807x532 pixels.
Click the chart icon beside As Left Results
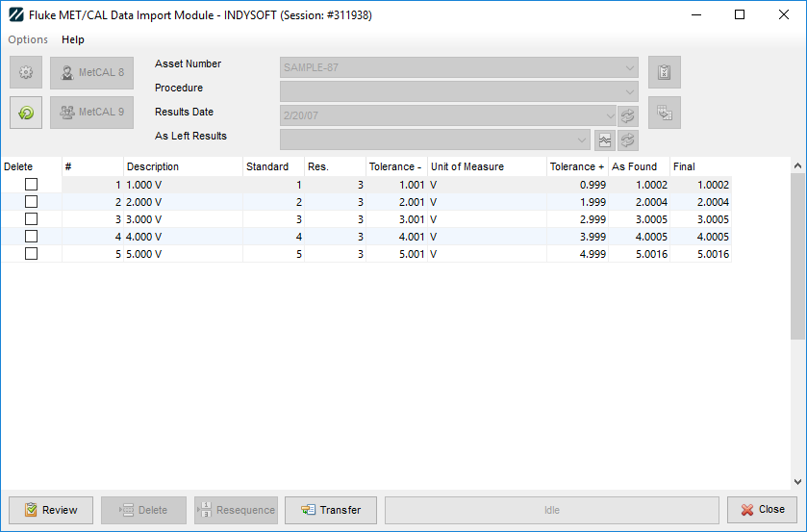(604, 139)
